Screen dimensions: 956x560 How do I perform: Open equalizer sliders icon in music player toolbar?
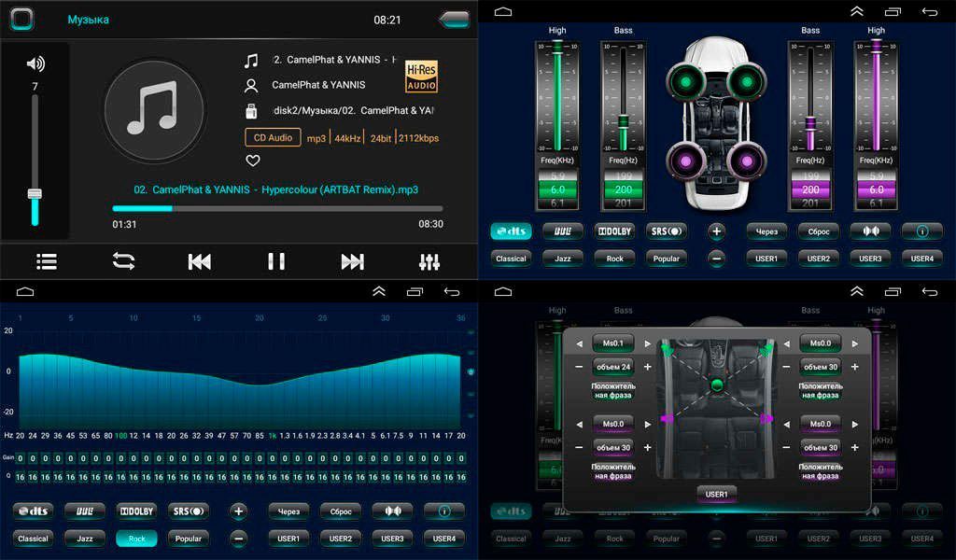[x=429, y=261]
